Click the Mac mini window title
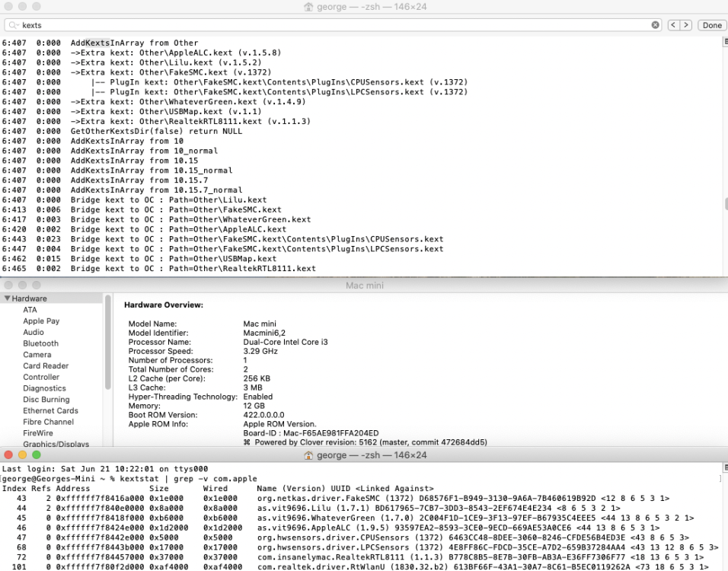The height and width of the screenshot is (571, 728). (x=365, y=285)
